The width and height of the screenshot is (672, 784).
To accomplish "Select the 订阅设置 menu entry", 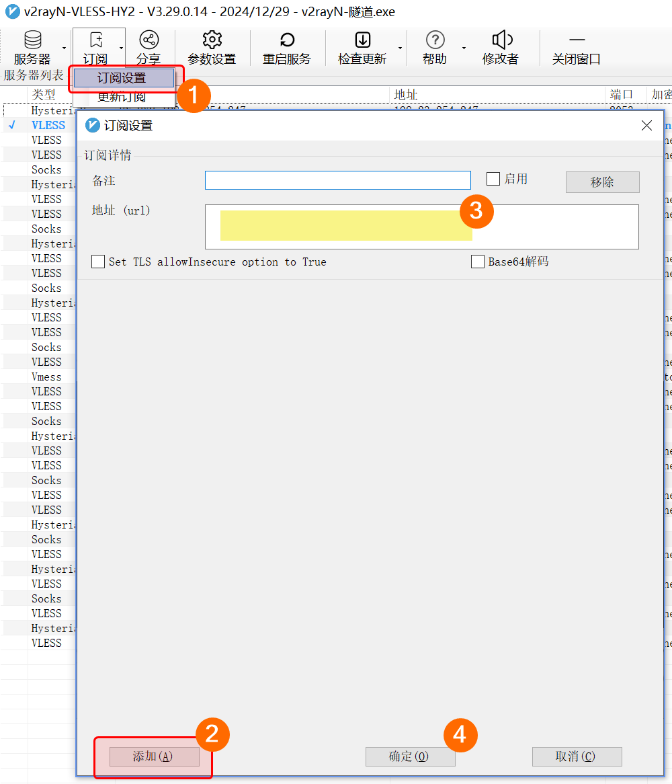I will coord(124,78).
